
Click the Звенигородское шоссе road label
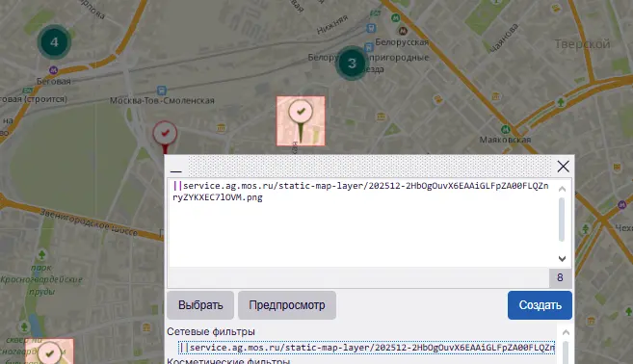pos(89,222)
